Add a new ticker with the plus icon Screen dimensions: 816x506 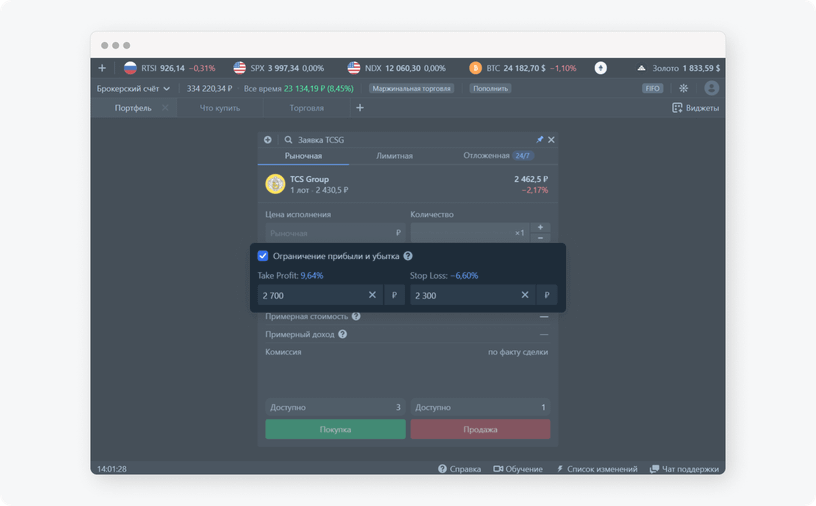point(102,68)
